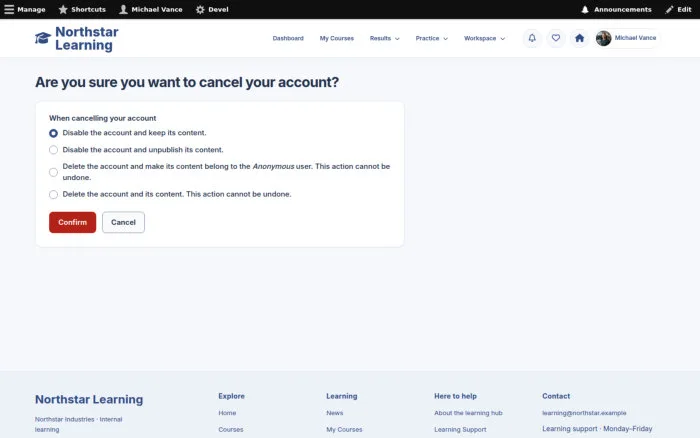Open the Home link in footer Explore

[227, 413]
